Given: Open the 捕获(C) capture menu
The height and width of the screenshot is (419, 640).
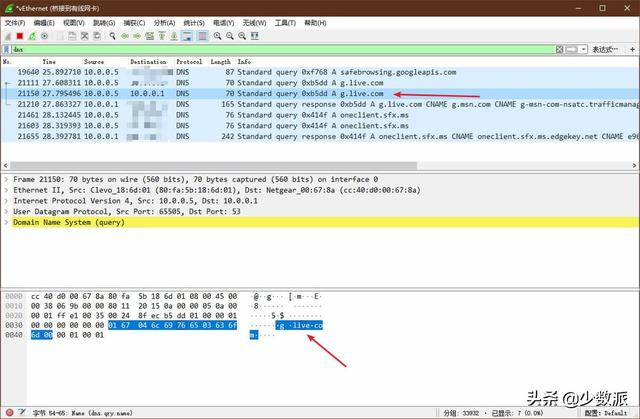Looking at the screenshot, I should click(x=134, y=23).
